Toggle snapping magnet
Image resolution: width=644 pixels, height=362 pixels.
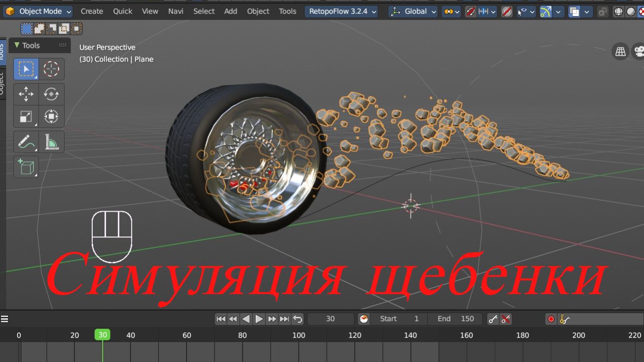click(471, 11)
